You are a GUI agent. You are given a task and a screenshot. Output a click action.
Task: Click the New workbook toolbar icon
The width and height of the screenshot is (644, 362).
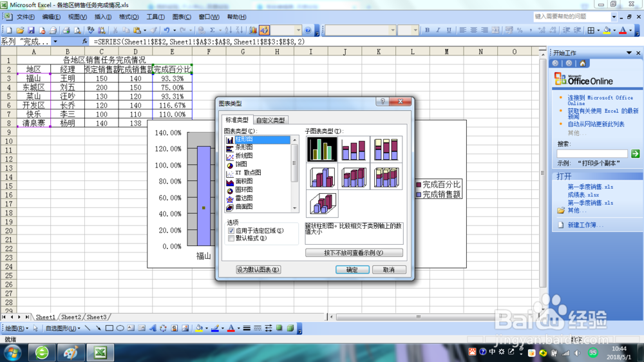[x=9, y=30]
